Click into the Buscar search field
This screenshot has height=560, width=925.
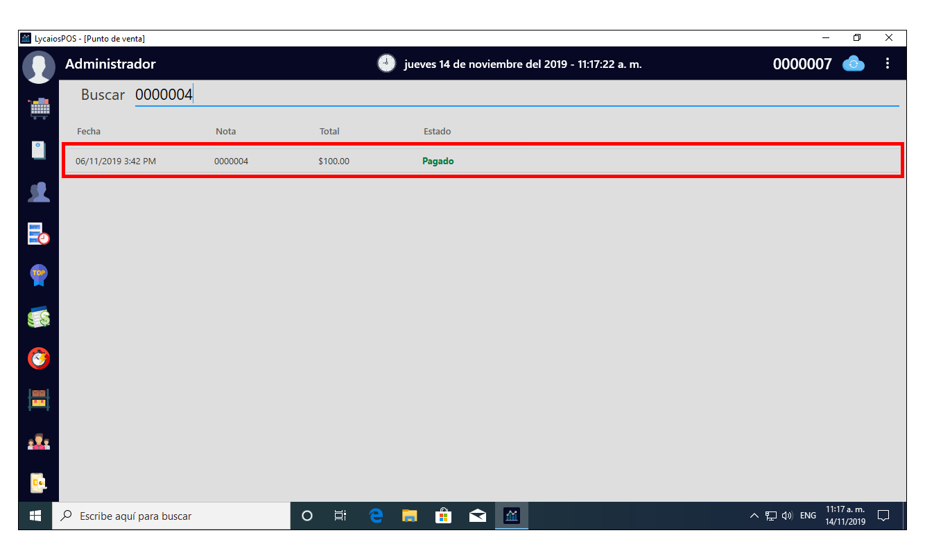517,95
